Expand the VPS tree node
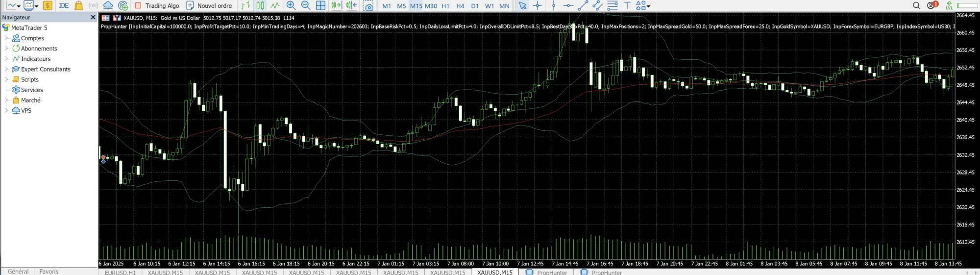This screenshot has height=275, width=980. pos(6,110)
